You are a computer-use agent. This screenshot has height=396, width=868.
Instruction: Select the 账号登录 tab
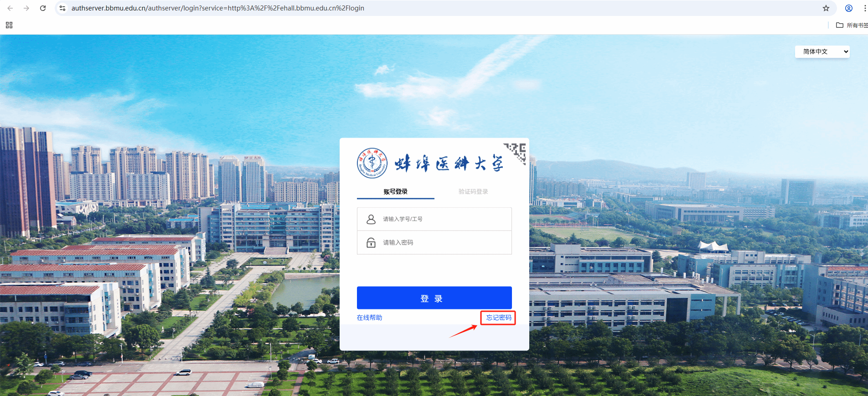tap(395, 191)
